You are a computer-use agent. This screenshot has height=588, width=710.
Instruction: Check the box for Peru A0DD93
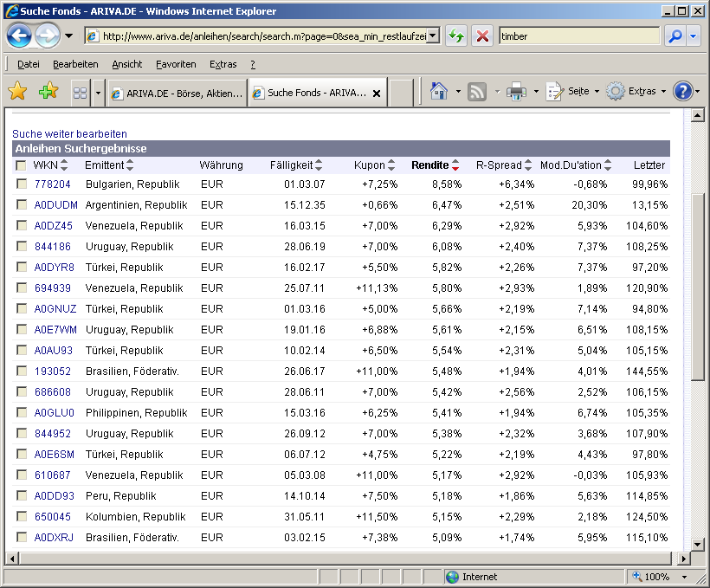pos(22,495)
